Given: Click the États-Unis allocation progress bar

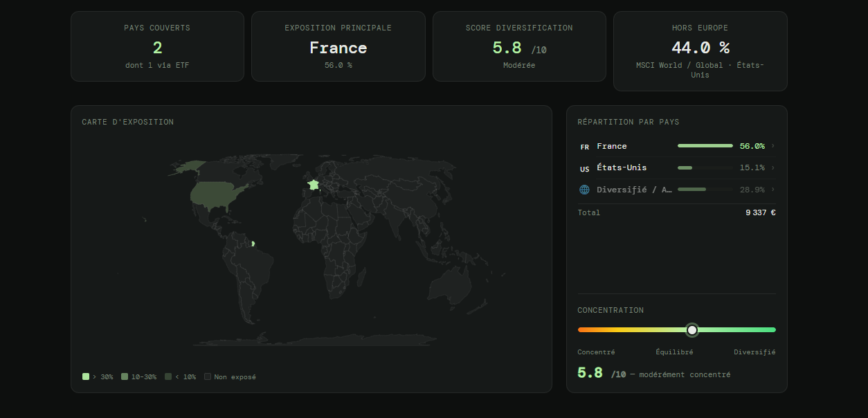Looking at the screenshot, I should click(705, 167).
